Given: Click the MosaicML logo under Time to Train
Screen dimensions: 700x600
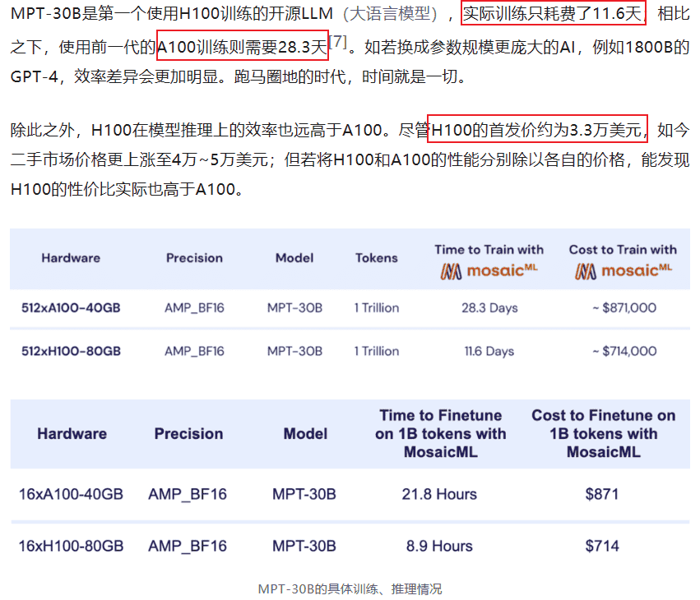Looking at the screenshot, I should tap(489, 270).
